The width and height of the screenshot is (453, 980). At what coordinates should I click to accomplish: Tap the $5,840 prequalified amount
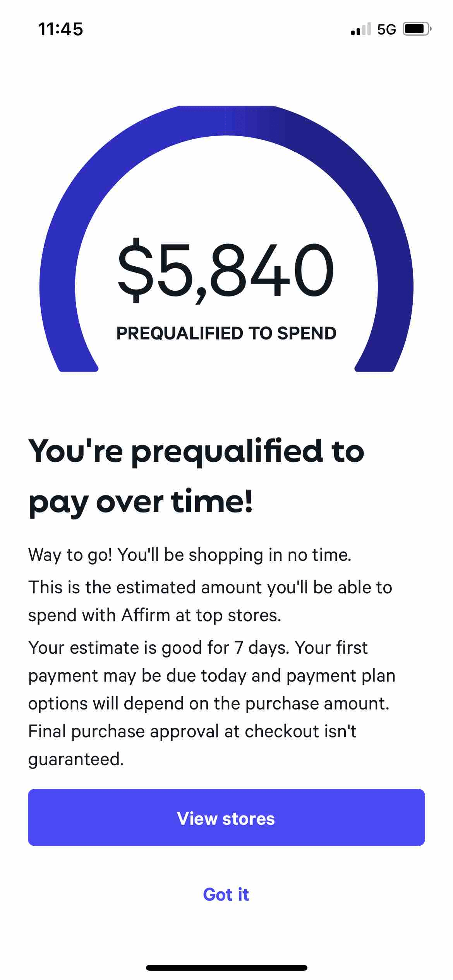[226, 271]
